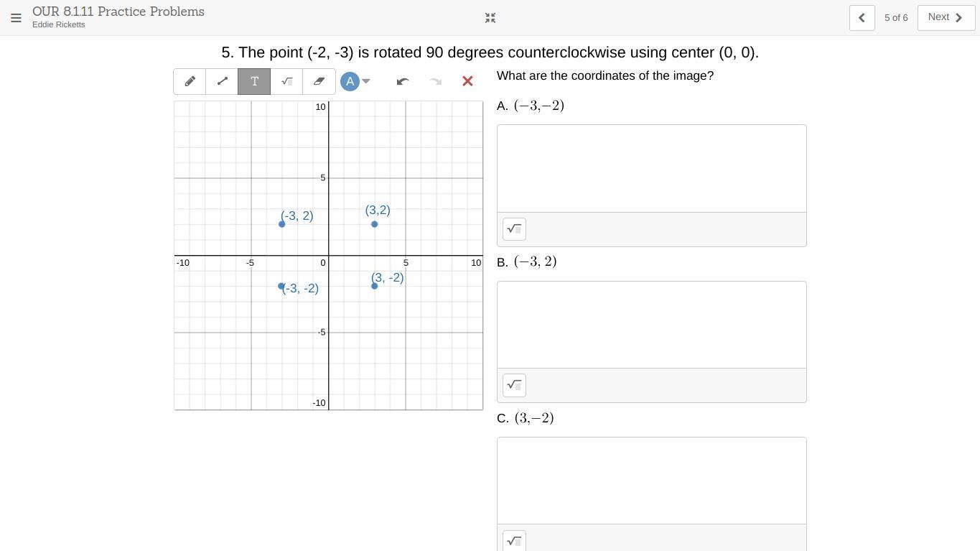Viewport: 980px width, 551px height.
Task: Select the pencil freehand drawing tool
Action: pyautogui.click(x=190, y=82)
